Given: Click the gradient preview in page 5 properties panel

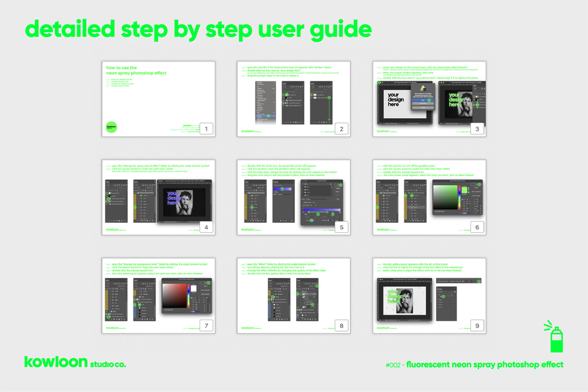Looking at the screenshot, I should [x=283, y=189].
